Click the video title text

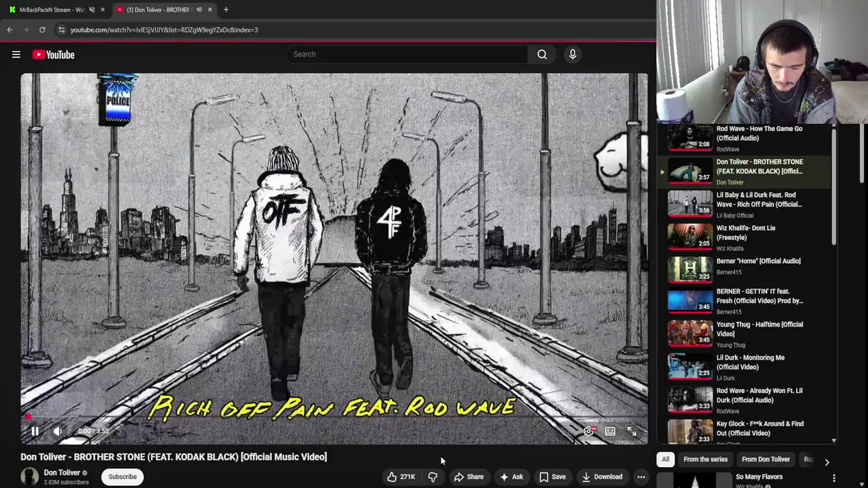click(174, 457)
